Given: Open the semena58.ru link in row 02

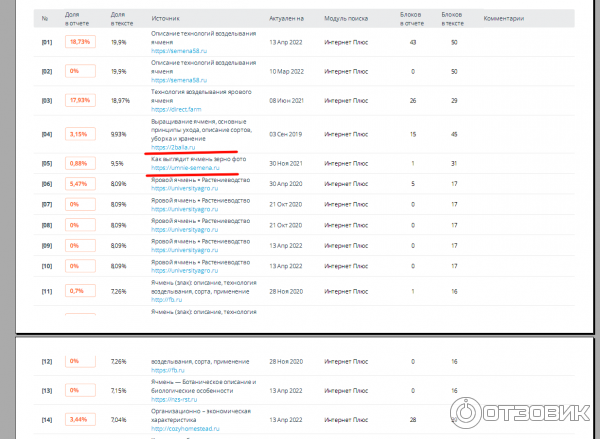Looking at the screenshot, I should point(179,80).
